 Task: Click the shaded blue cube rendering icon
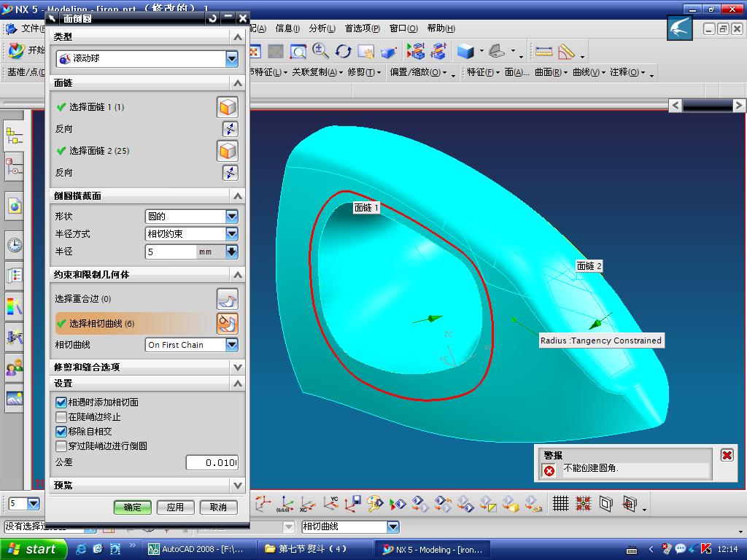point(465,51)
